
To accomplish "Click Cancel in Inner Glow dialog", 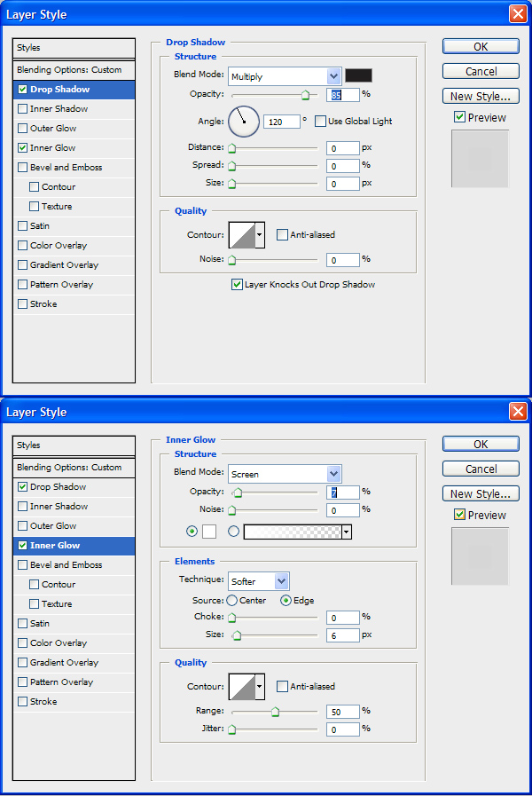I will 481,469.
